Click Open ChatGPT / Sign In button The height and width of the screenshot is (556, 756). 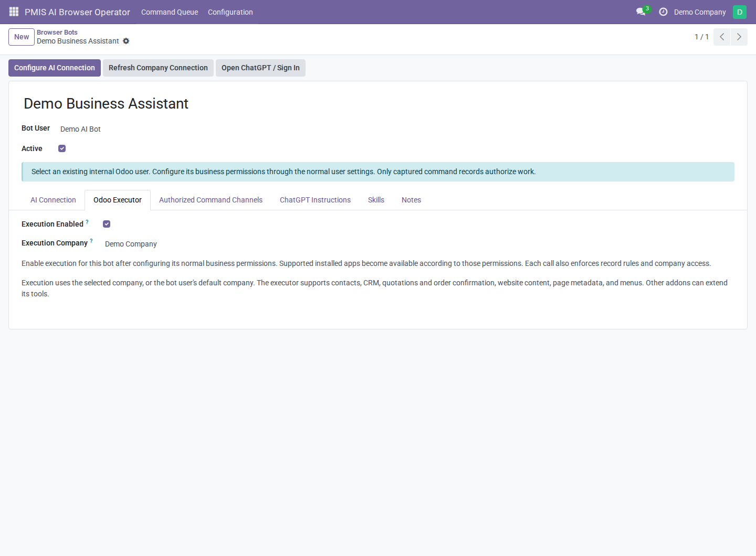260,68
